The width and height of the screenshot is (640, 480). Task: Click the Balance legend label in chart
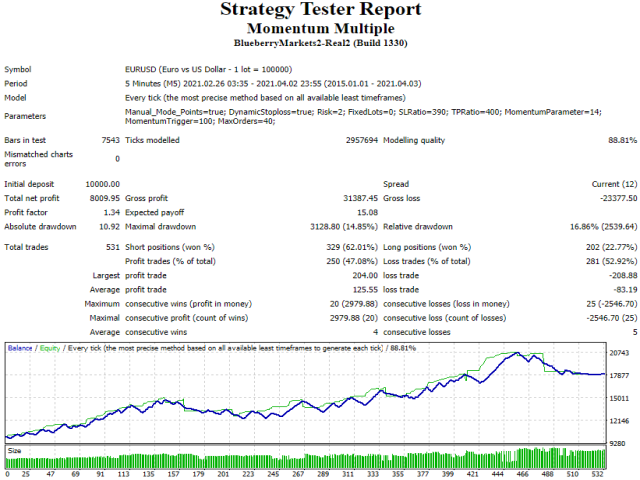[x=20, y=348]
